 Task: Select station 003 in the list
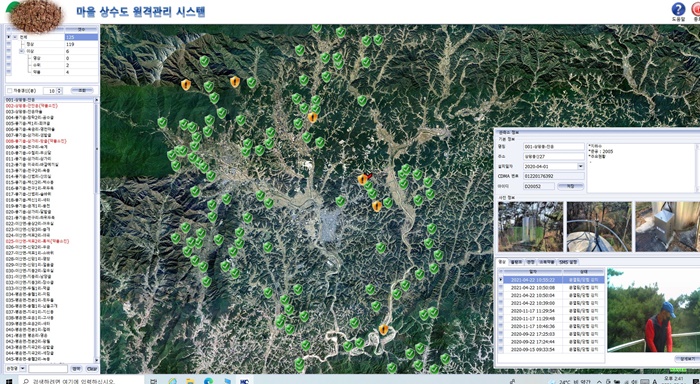49,112
